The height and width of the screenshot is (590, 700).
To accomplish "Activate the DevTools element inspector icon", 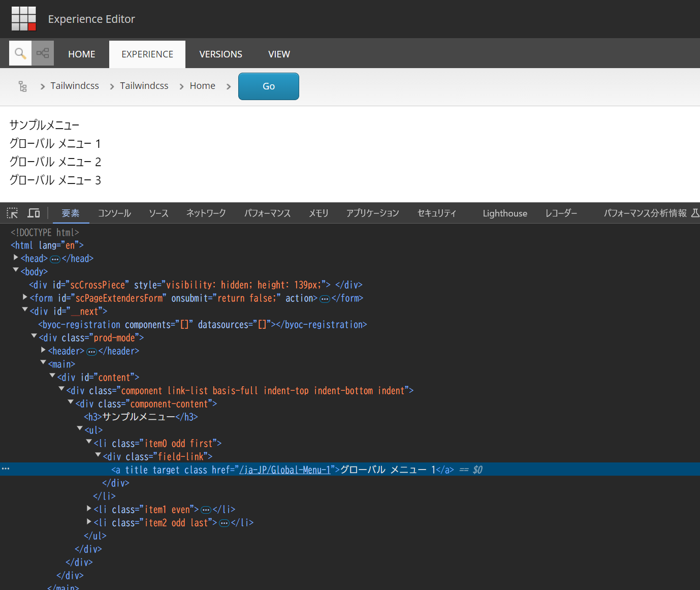I will point(12,213).
